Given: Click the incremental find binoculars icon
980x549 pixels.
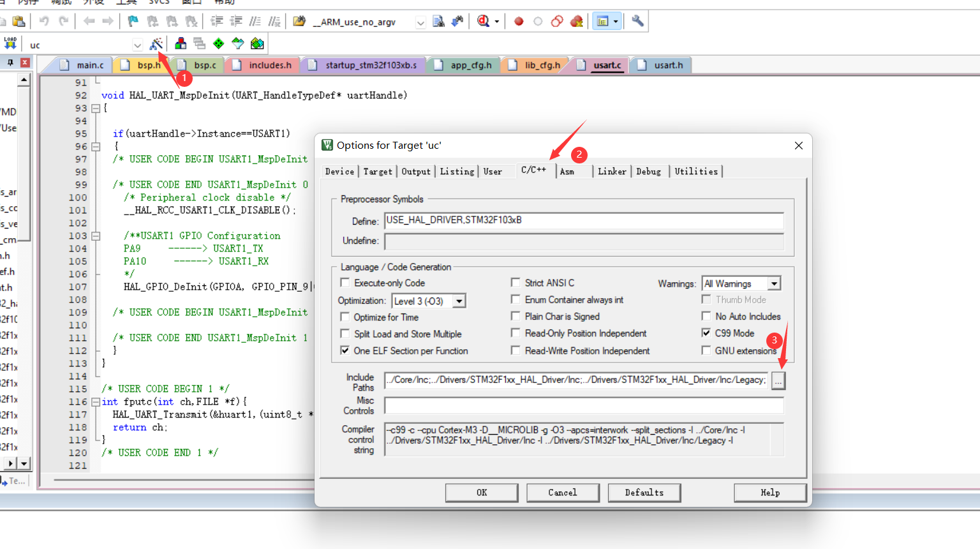Looking at the screenshot, I should click(457, 21).
